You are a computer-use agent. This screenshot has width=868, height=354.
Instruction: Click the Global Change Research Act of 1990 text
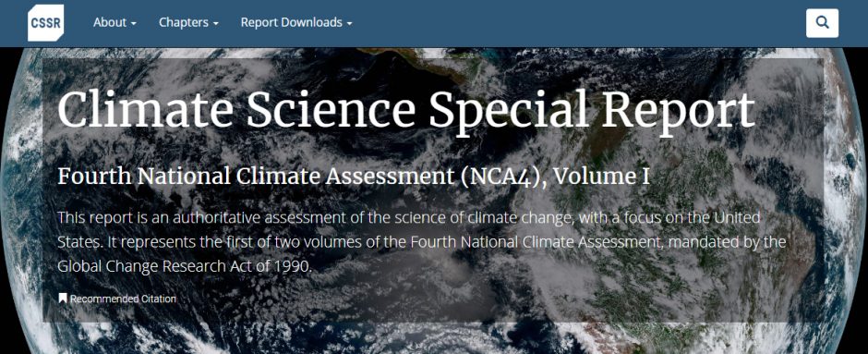pyautogui.click(x=184, y=266)
